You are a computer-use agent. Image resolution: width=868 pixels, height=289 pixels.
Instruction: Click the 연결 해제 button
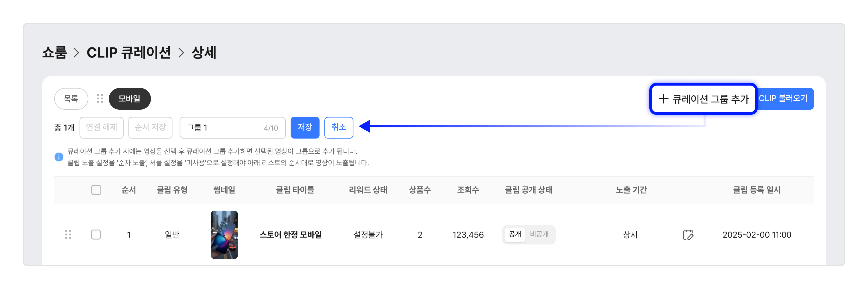click(x=101, y=128)
